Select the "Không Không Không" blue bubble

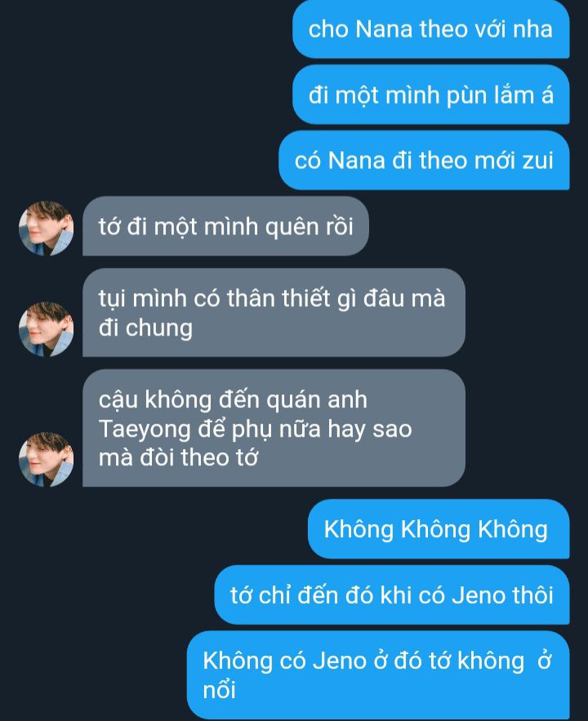coord(439,529)
